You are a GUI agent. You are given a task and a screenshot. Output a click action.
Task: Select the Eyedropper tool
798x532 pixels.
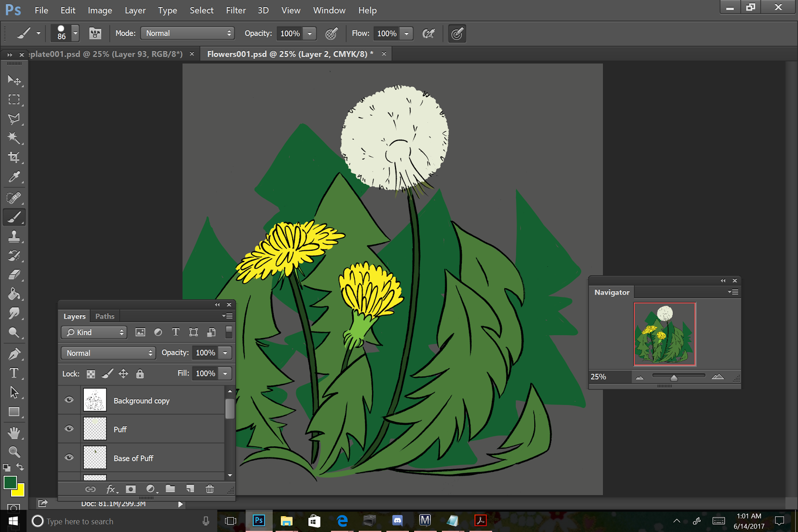pos(14,177)
